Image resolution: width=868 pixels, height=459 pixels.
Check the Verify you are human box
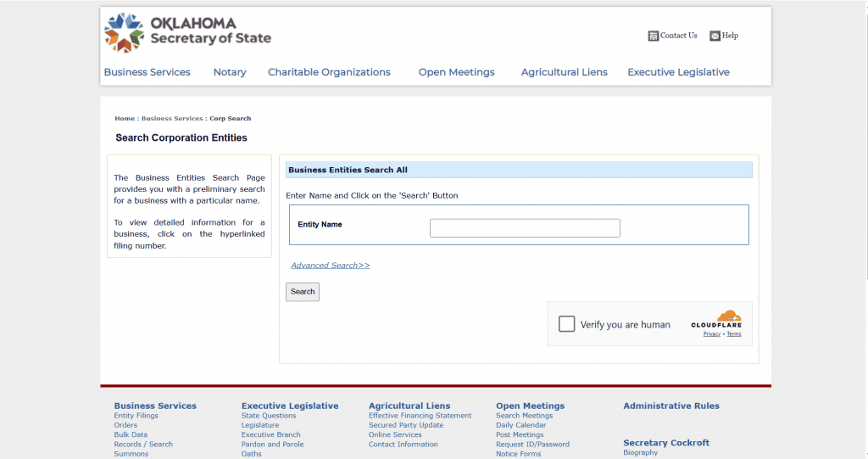(566, 324)
